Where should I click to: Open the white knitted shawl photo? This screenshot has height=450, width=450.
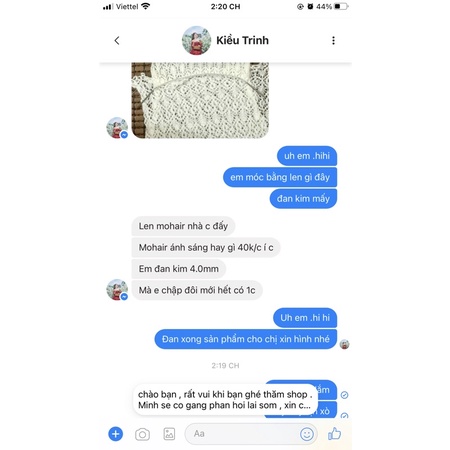(x=200, y=100)
